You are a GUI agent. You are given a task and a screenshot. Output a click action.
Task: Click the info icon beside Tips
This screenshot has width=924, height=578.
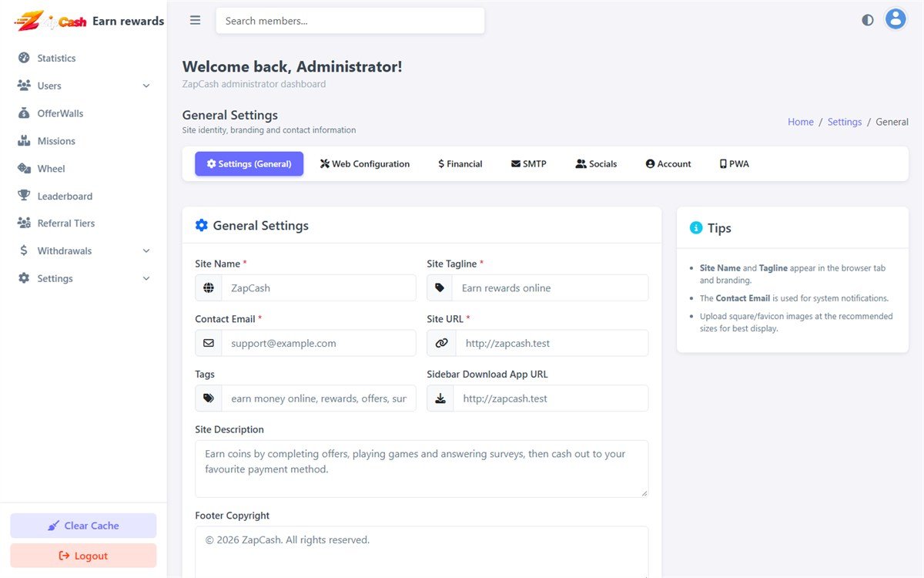696,227
